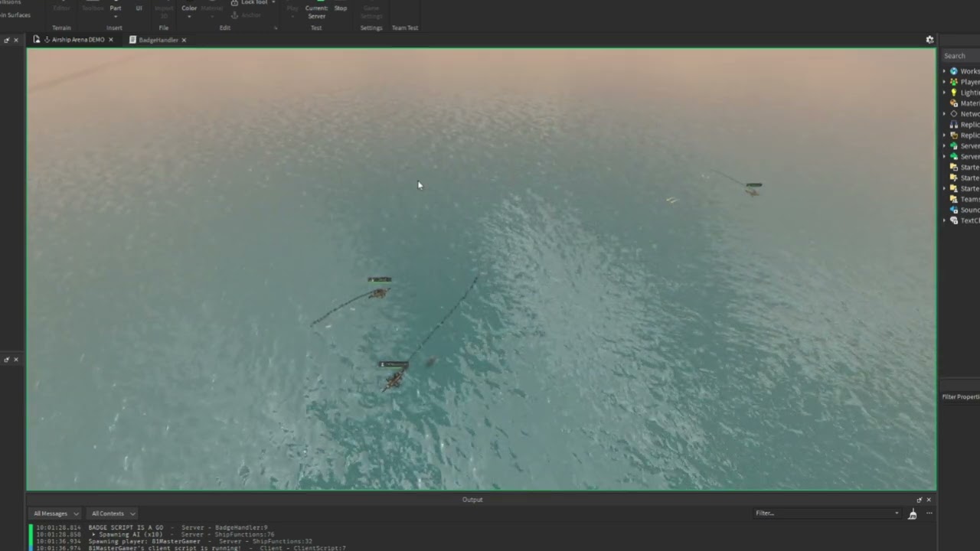
Task: Click the UI insert button
Action: [x=139, y=8]
